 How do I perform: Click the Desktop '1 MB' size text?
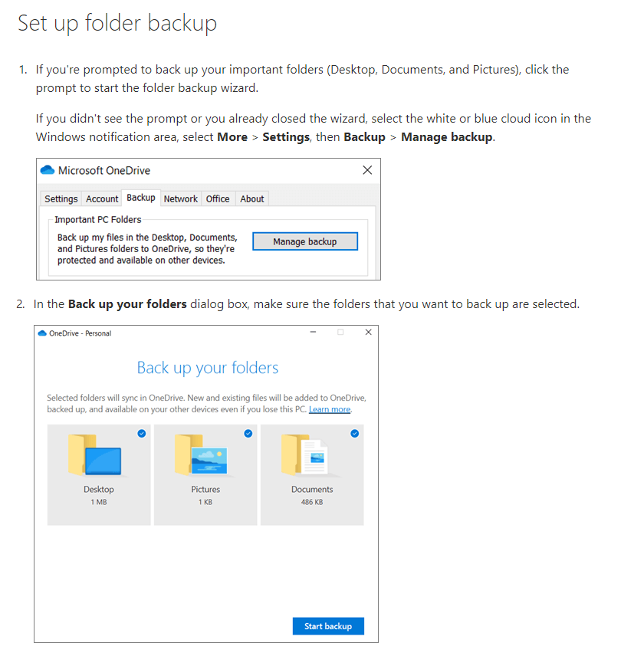coord(99,502)
